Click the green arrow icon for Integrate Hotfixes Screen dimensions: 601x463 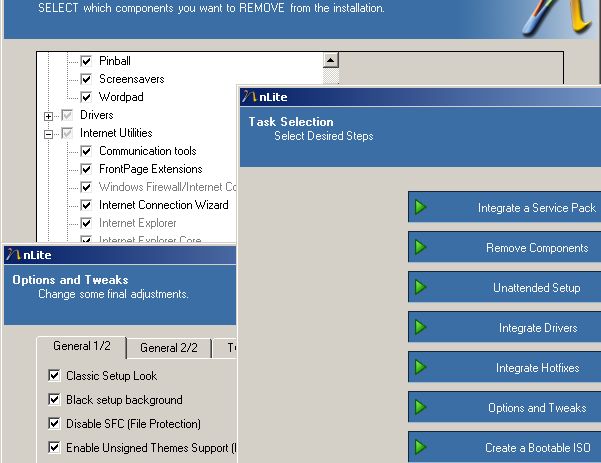point(421,367)
